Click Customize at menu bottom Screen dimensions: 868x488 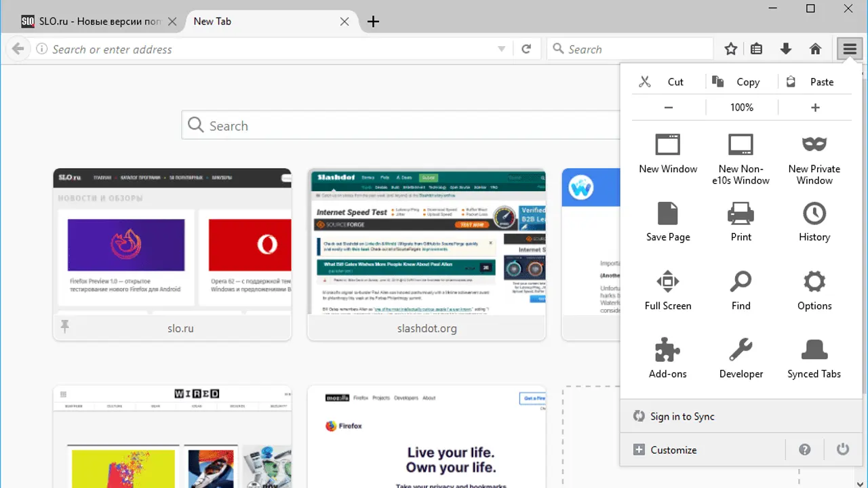tap(673, 450)
